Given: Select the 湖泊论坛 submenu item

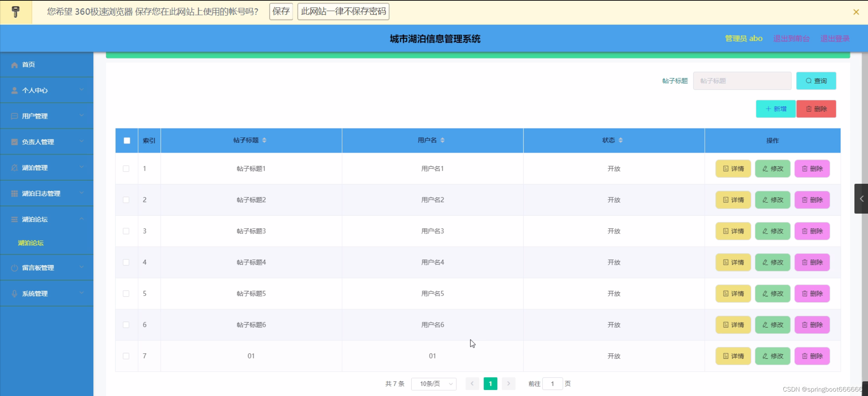Looking at the screenshot, I should coord(31,243).
